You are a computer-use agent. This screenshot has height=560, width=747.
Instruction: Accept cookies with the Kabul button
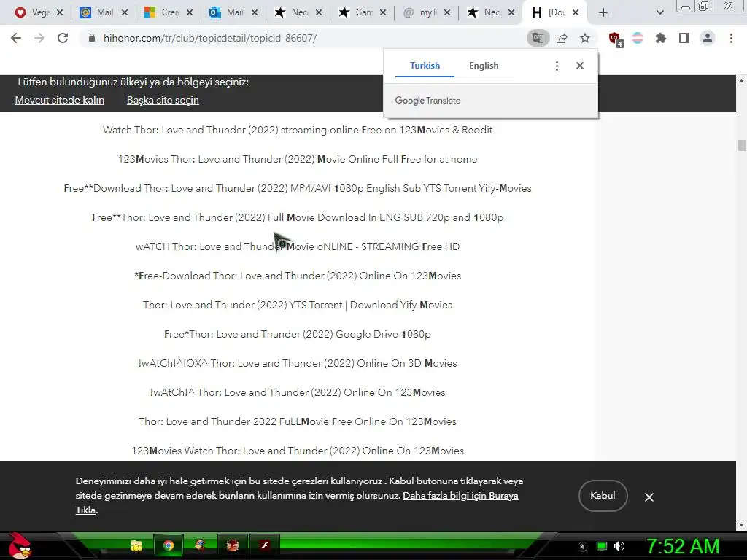(603, 496)
